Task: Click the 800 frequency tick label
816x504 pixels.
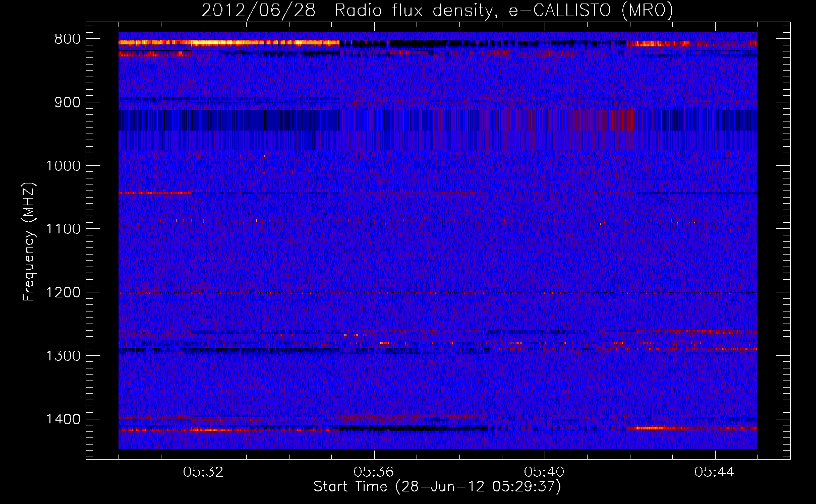Action: pos(68,39)
